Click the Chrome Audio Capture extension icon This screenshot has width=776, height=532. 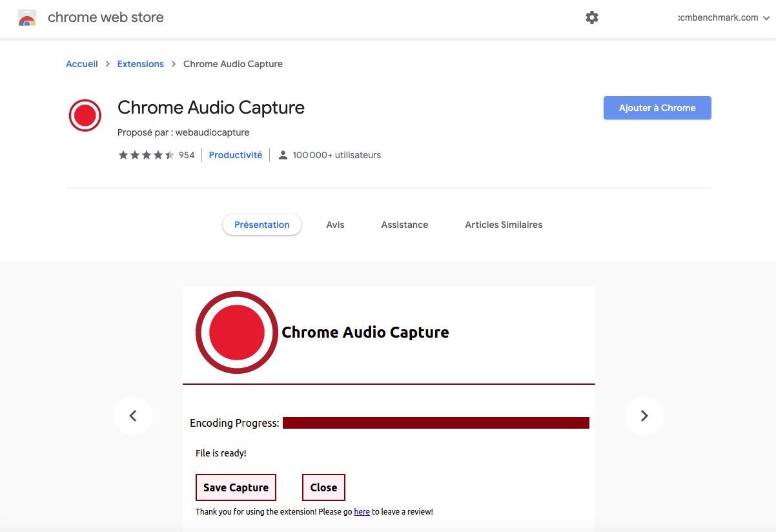(x=85, y=116)
